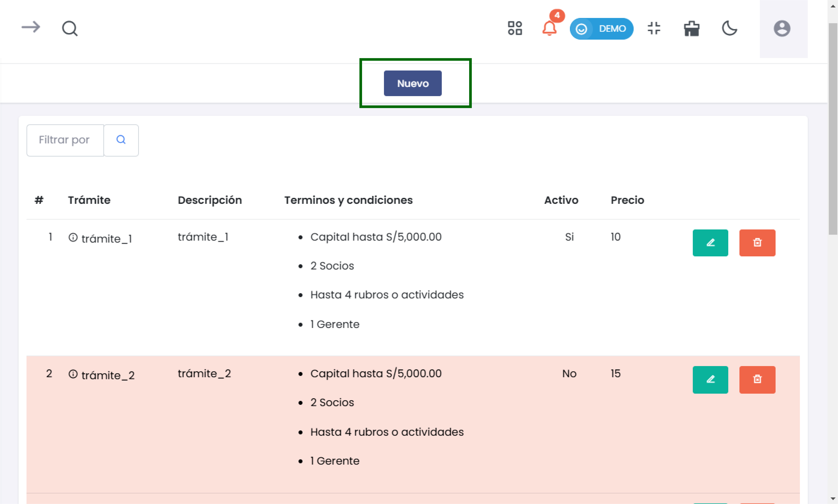Image resolution: width=838 pixels, height=504 pixels.
Task: Toggle the DEMO mode switch
Action: [602, 29]
